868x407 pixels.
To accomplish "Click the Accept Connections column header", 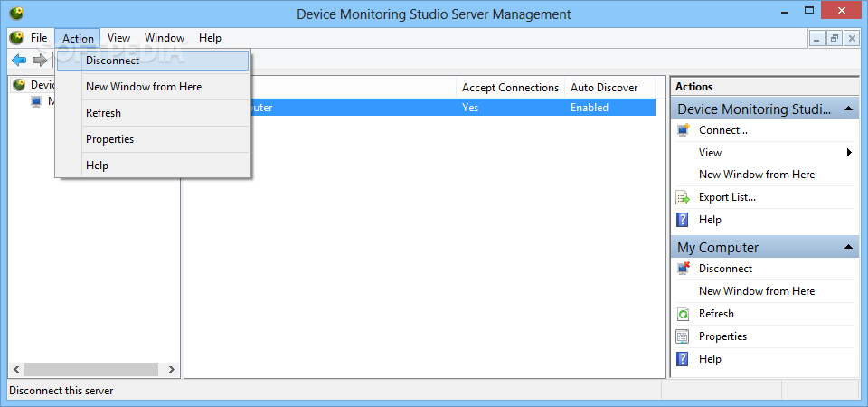I will (x=510, y=88).
